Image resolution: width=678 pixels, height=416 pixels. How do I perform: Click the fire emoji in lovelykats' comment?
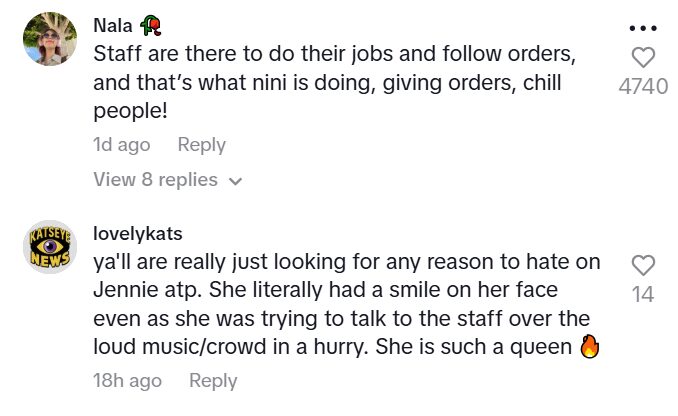pyautogui.click(x=589, y=349)
